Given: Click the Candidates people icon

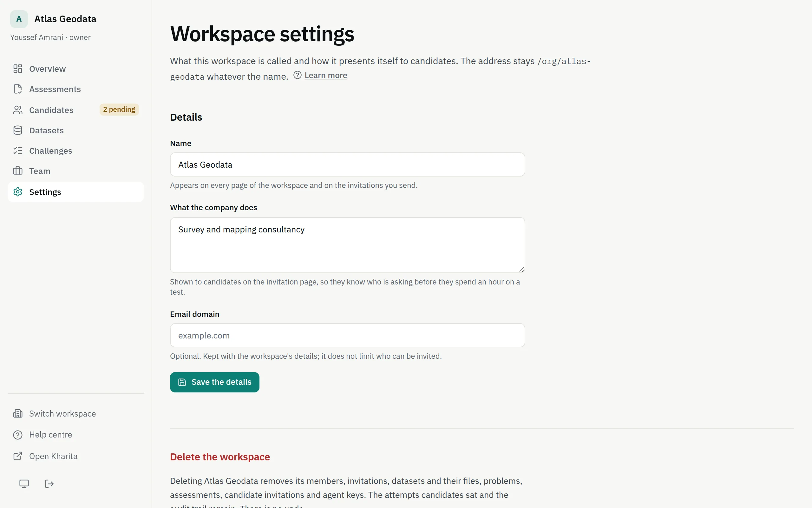Looking at the screenshot, I should pos(18,110).
